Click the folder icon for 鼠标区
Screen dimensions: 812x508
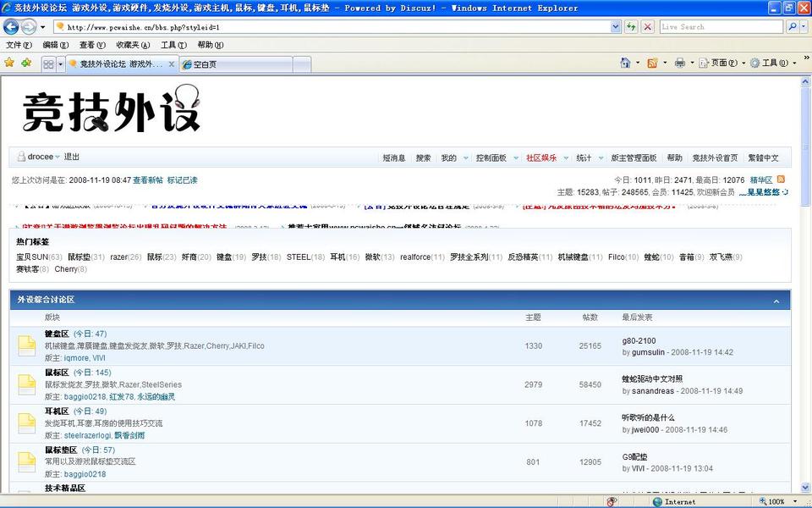click(26, 384)
